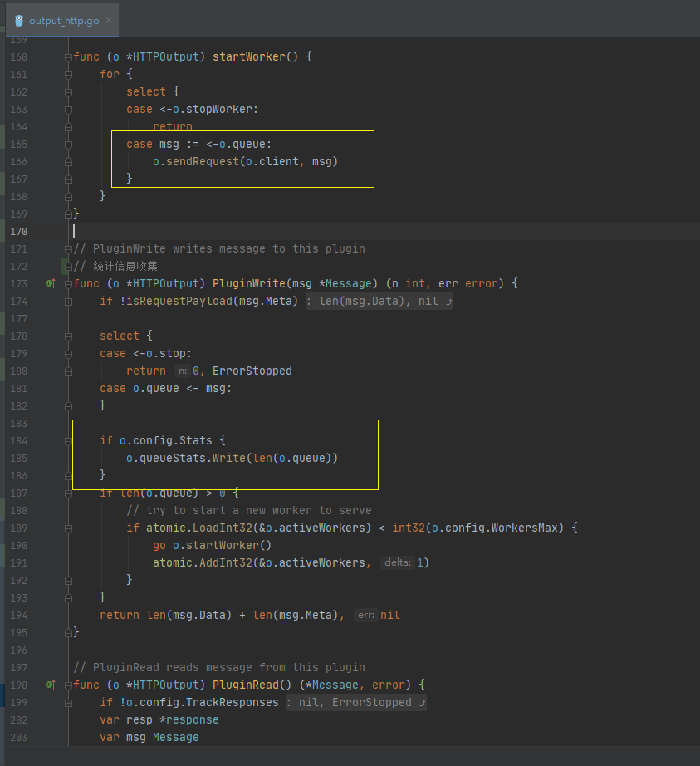Click line number 203 in the gutter
This screenshot has width=700, height=766.
point(18,738)
